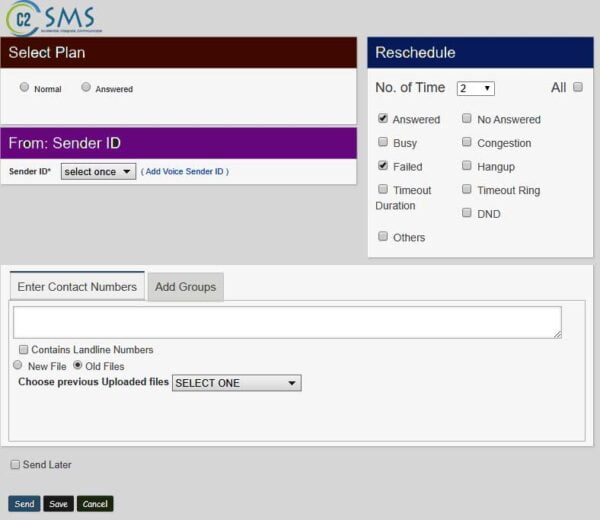Image resolution: width=600 pixels, height=520 pixels.
Task: Check Contains Landline Numbers
Action: (x=23, y=350)
